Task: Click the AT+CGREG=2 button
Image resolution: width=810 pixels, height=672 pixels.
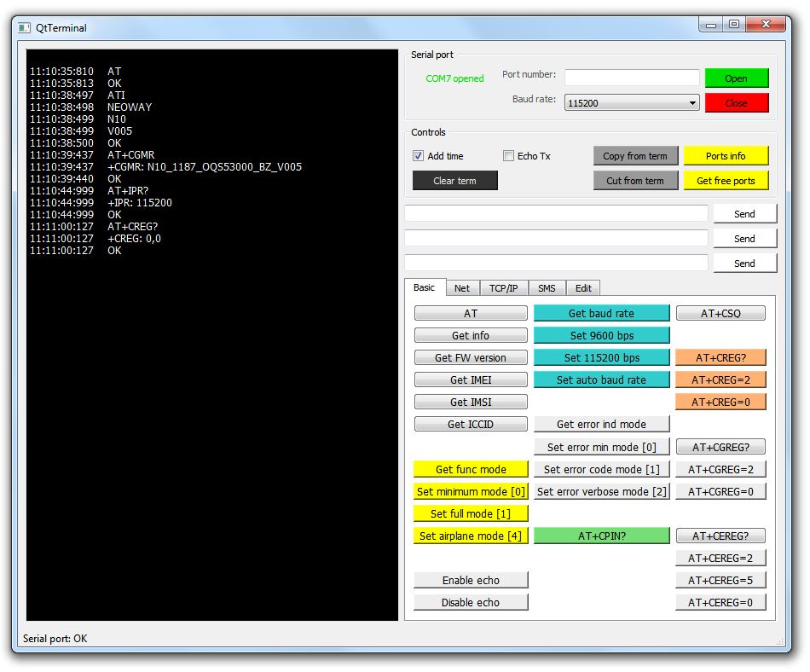Action: click(x=721, y=470)
